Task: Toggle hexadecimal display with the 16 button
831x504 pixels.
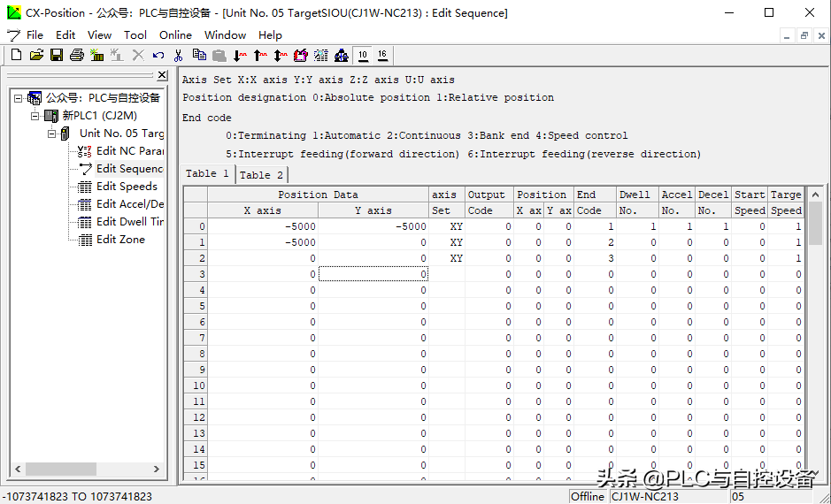Action: 382,55
